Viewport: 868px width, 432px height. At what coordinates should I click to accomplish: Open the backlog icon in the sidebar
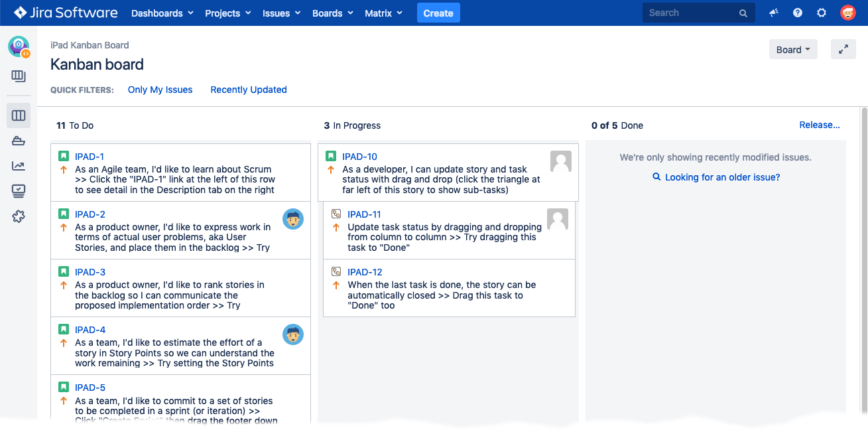coord(19,76)
